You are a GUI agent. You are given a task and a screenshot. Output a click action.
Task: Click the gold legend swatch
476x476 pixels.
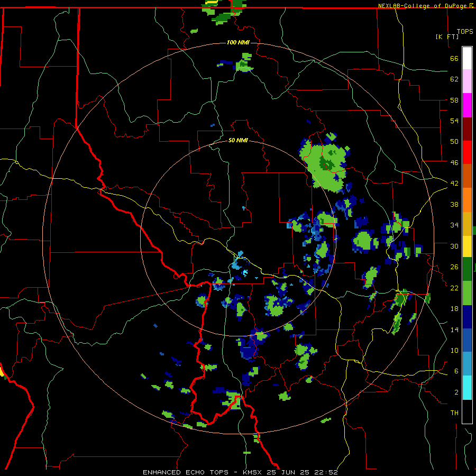467,224
